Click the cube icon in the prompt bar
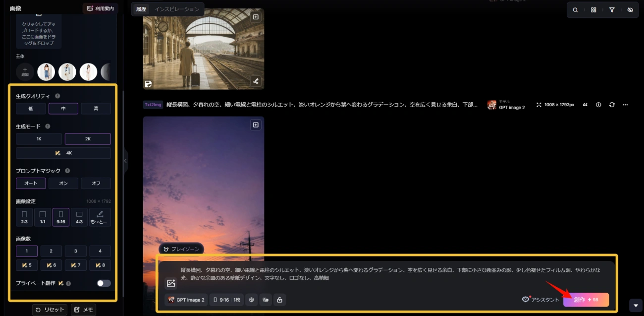This screenshot has width=644, height=316. 252,300
